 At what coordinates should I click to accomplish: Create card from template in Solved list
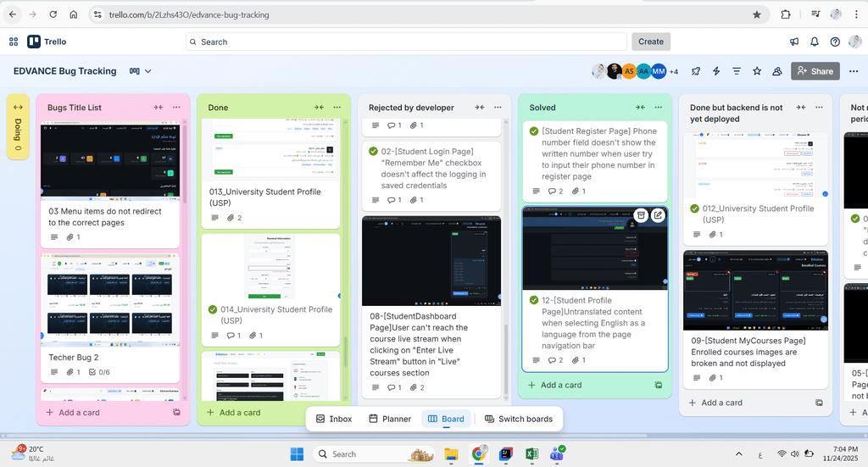tap(658, 385)
